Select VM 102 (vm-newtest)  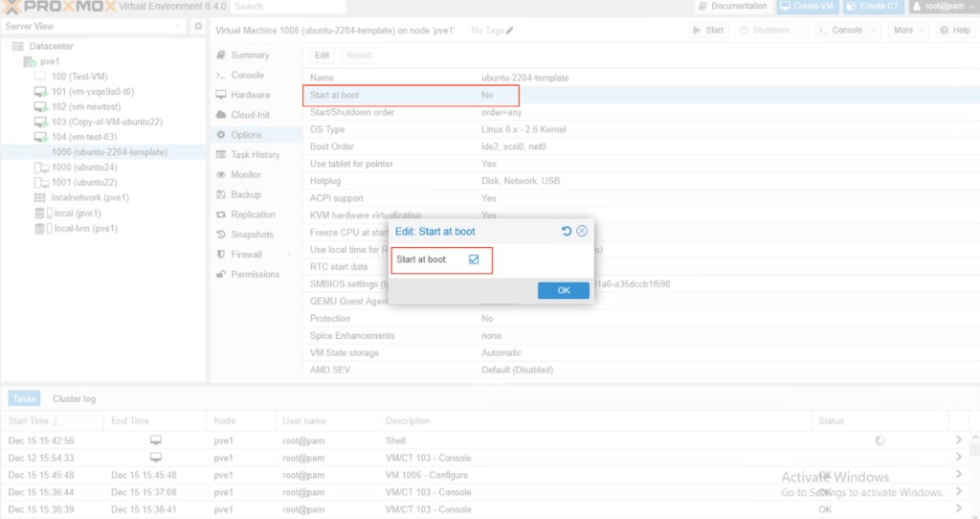click(85, 106)
